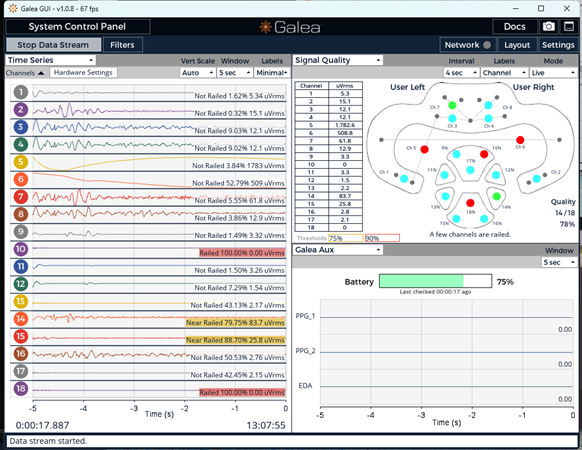Open the System Control Panel
Viewport: 582px width, 450px height.
click(78, 27)
